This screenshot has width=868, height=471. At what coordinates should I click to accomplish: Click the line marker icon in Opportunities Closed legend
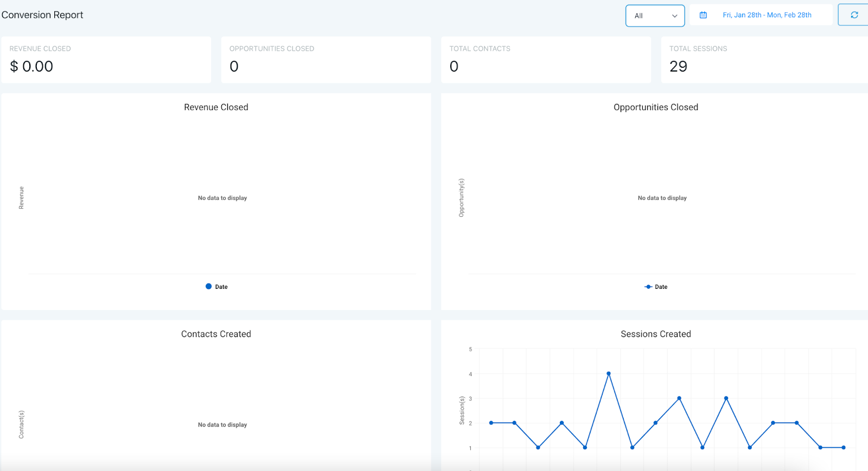[648, 287]
